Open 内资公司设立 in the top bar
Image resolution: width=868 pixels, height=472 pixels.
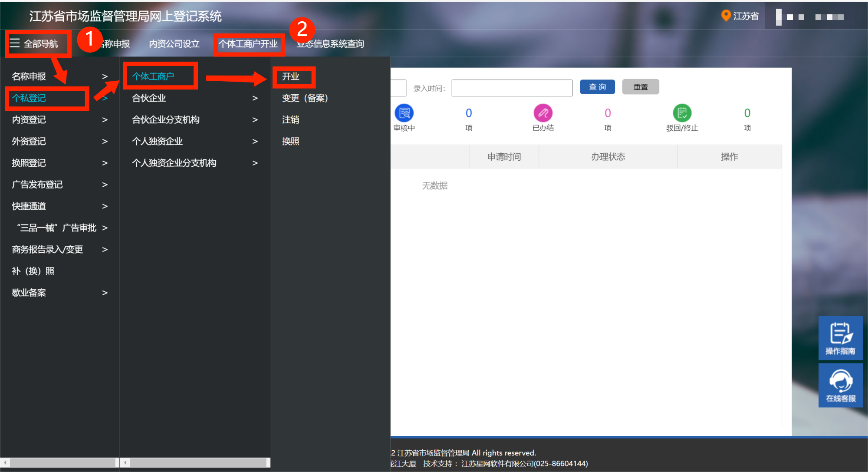(174, 44)
